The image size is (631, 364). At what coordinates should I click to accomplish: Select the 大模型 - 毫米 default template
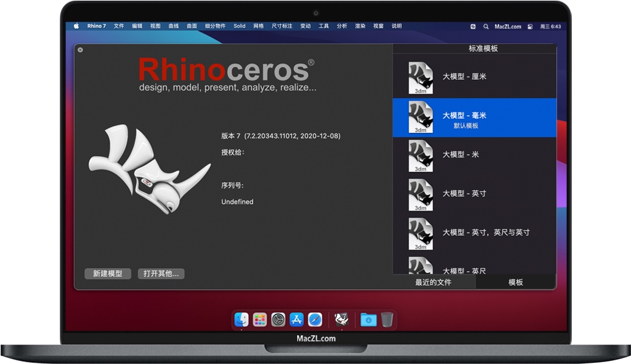coord(474,118)
